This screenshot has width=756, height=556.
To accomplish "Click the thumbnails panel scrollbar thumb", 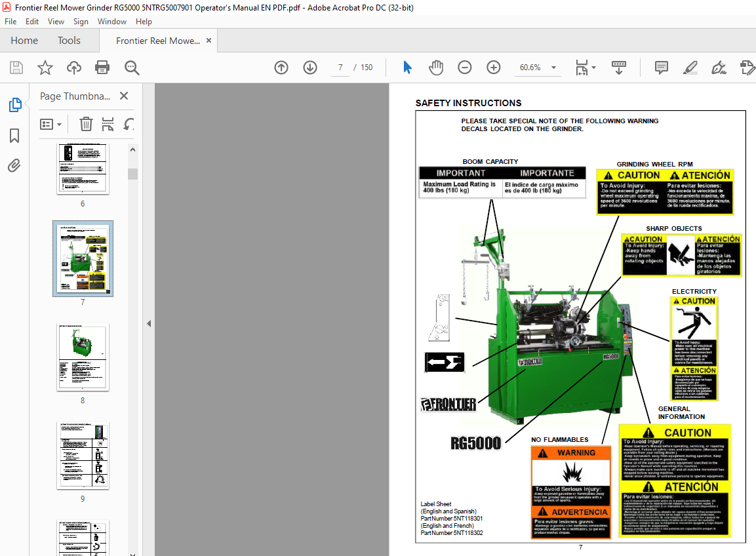I will [132, 174].
